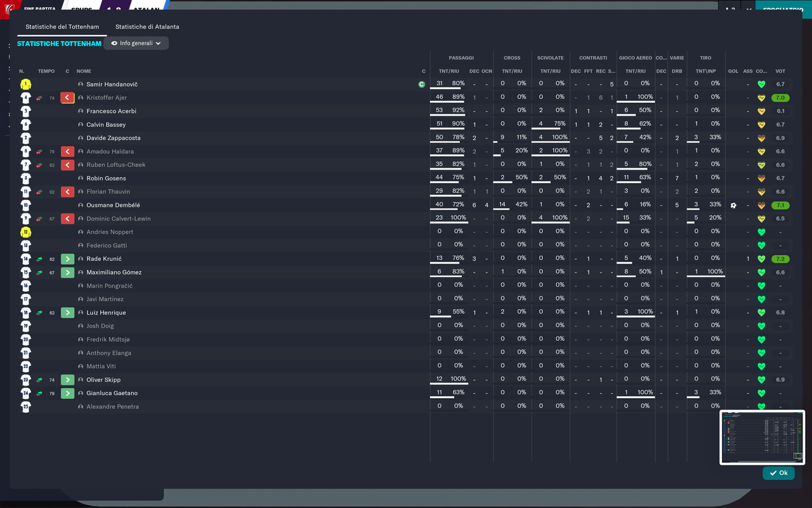Viewport: 812px width, 508px height.
Task: Click the substitution swap icon on Kristoffer Ajer's row
Action: click(40, 98)
